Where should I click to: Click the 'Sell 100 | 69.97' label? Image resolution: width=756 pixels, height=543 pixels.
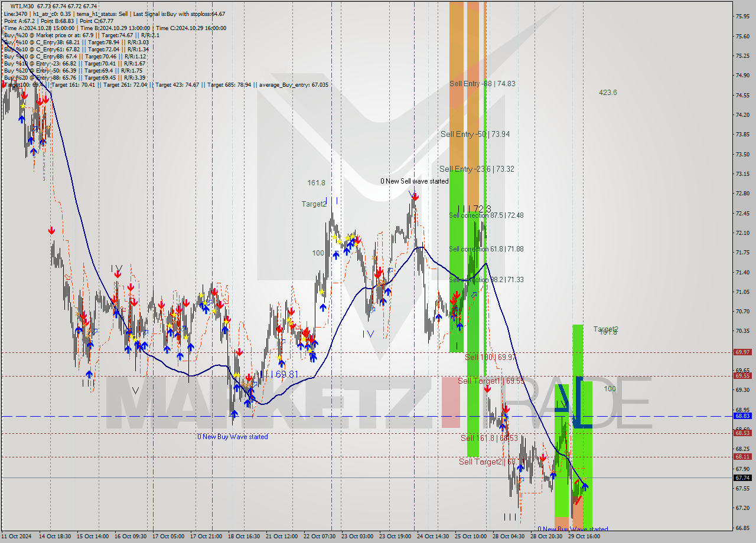click(490, 357)
